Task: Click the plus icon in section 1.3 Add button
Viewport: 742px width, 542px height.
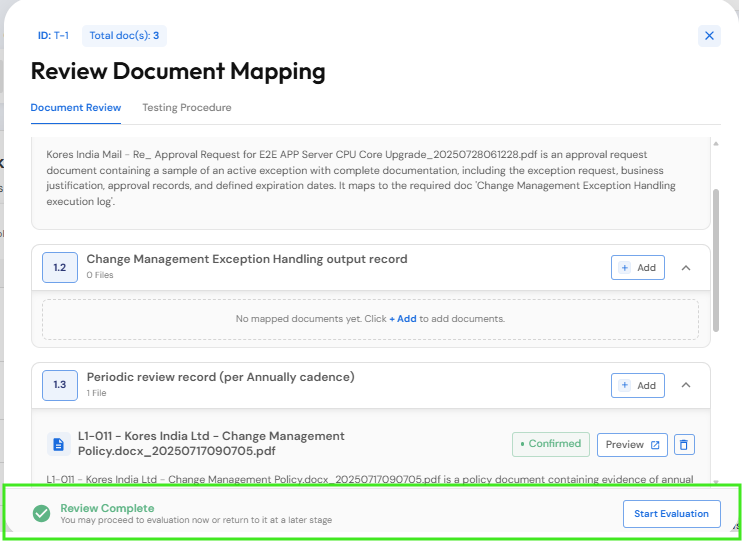Action: click(x=625, y=385)
